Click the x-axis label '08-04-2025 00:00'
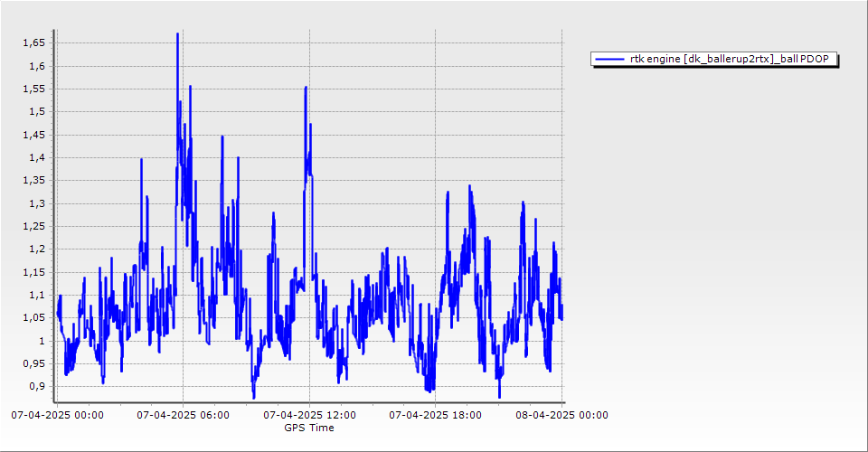The image size is (868, 452). click(561, 415)
